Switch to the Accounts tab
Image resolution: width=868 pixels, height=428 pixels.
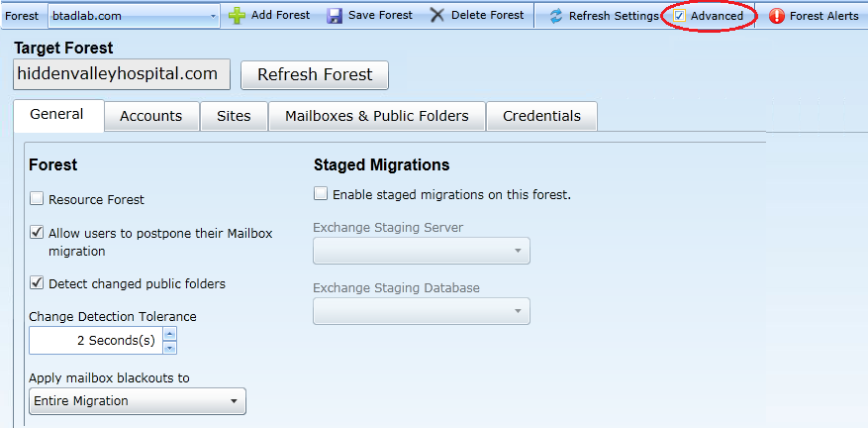150,116
